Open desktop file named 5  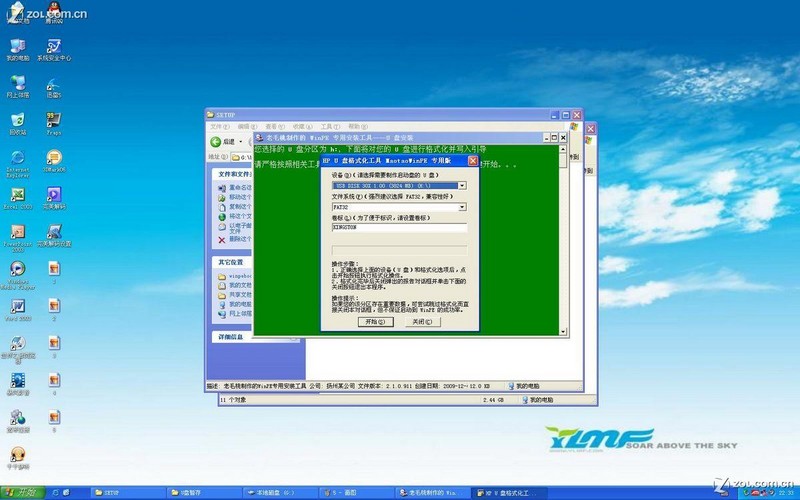pos(54,421)
